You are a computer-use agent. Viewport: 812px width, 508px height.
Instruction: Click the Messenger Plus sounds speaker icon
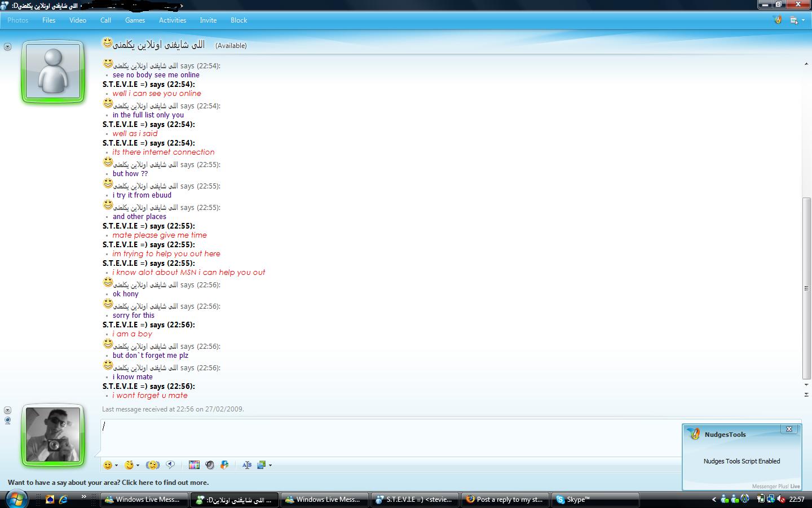tap(210, 465)
